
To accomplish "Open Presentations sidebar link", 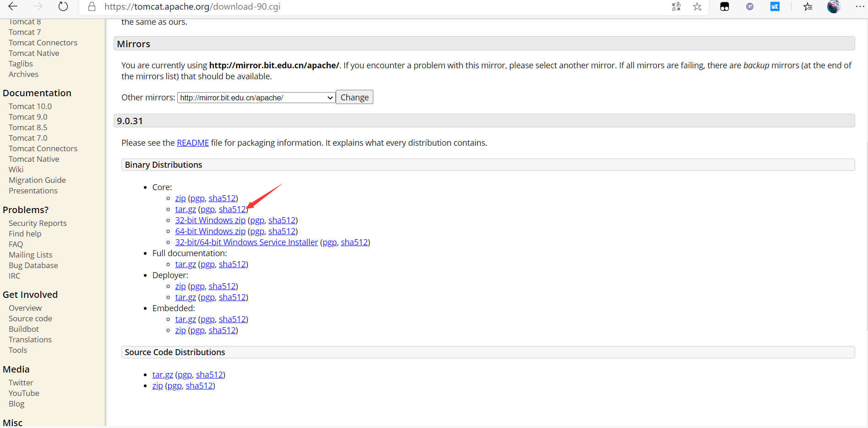I will pos(33,191).
